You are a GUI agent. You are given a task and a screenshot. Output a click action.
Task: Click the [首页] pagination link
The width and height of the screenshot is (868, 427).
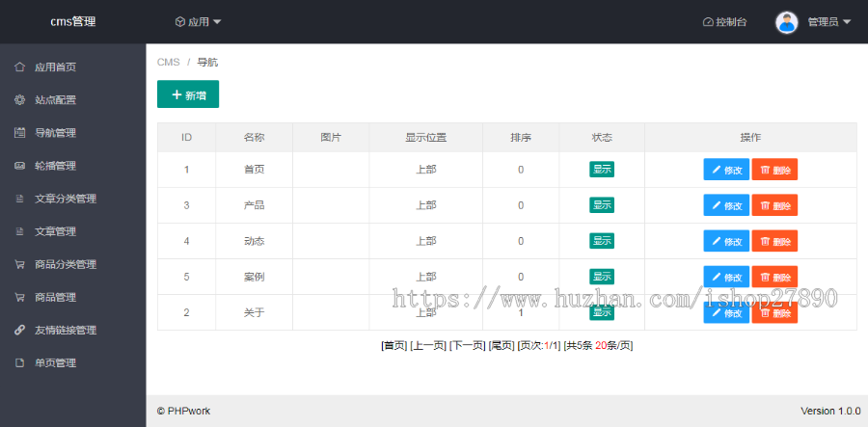(394, 346)
